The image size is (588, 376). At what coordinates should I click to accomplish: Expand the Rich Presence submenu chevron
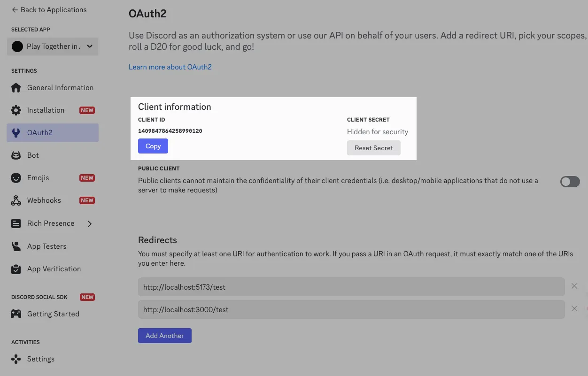tap(90, 224)
